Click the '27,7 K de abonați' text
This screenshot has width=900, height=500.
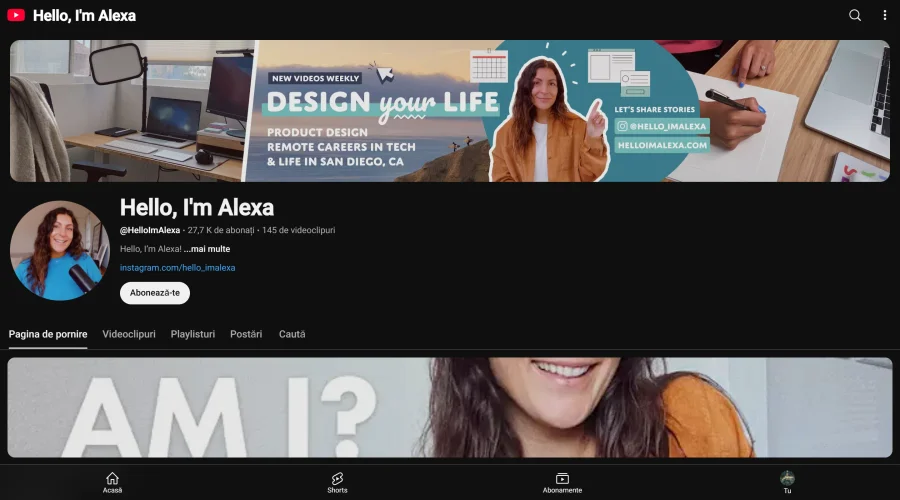pos(221,230)
